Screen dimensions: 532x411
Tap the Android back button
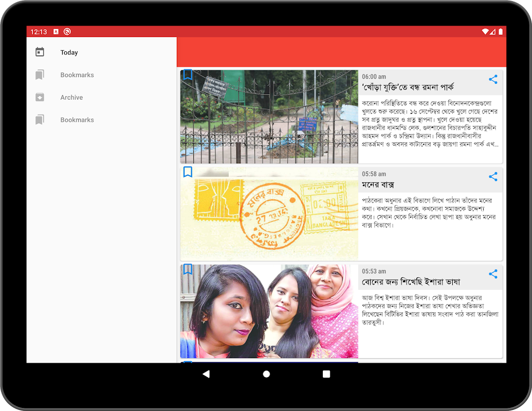pos(206,374)
